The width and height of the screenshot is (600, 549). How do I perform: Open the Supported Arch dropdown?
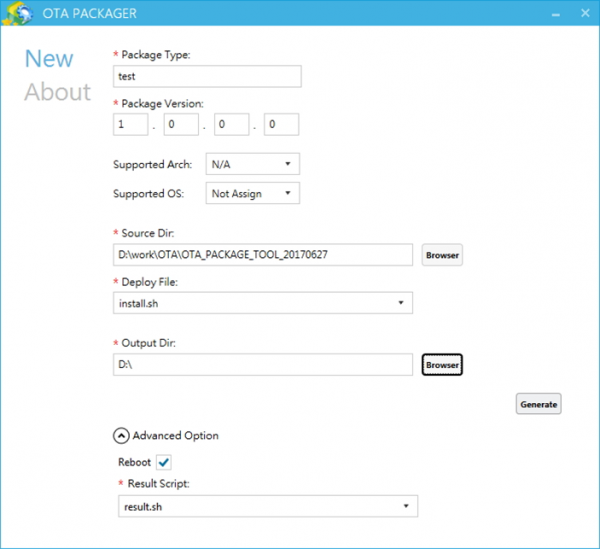(x=252, y=164)
